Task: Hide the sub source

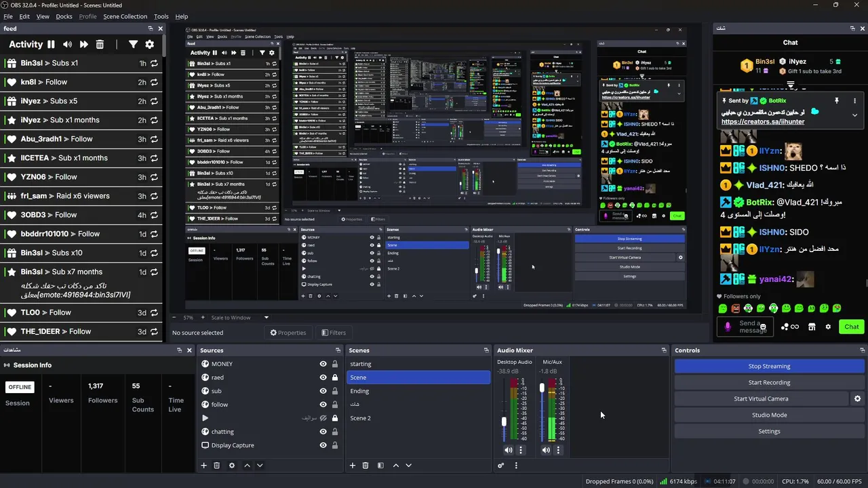Action: (x=323, y=391)
